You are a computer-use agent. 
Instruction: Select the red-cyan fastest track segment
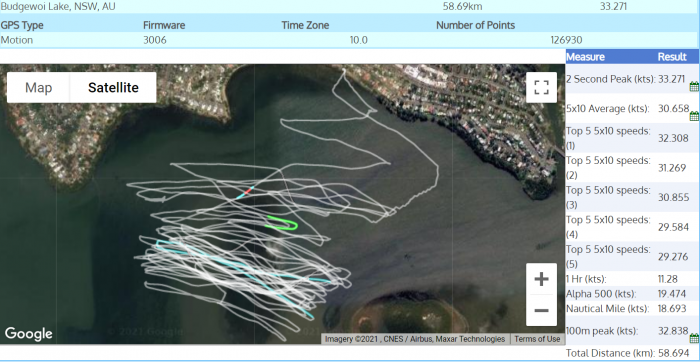(x=245, y=193)
